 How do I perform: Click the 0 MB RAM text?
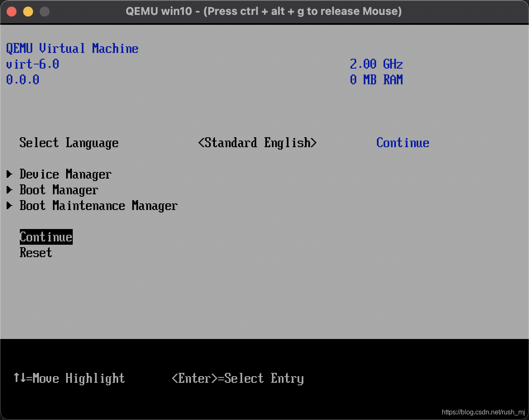(x=376, y=80)
